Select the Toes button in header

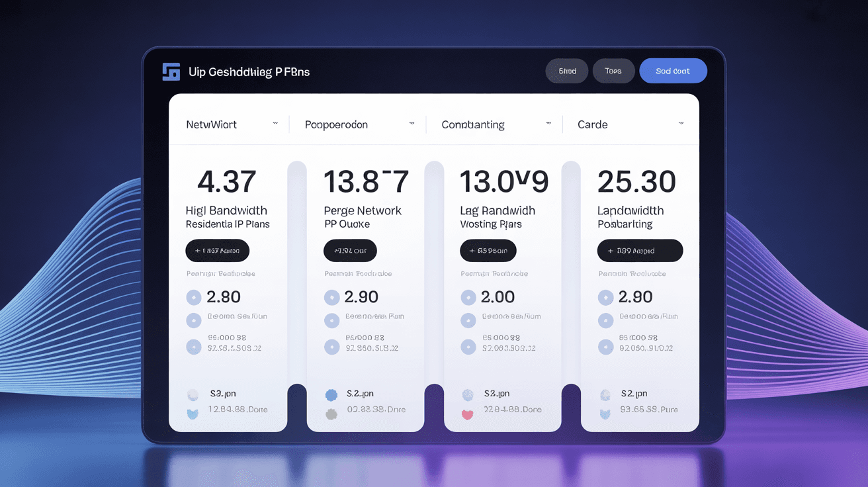click(x=613, y=71)
